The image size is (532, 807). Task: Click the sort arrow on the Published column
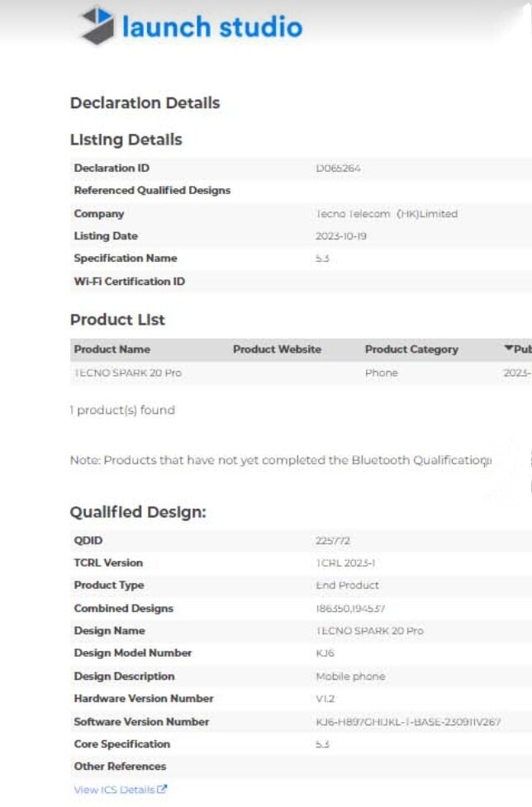coord(508,349)
